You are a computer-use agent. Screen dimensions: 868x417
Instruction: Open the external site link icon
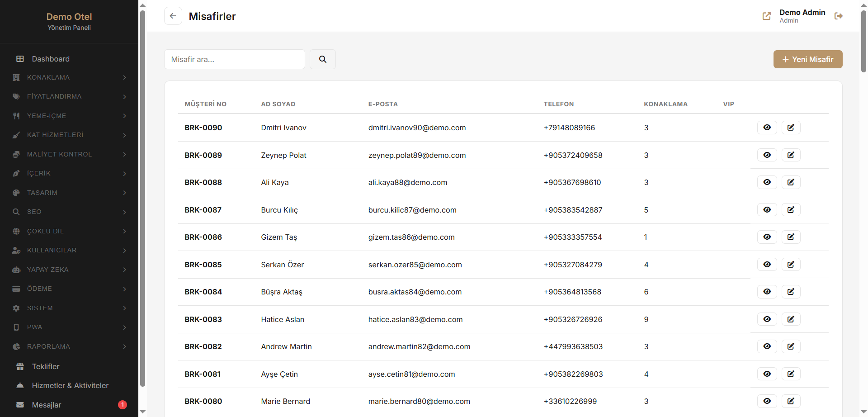(x=766, y=16)
